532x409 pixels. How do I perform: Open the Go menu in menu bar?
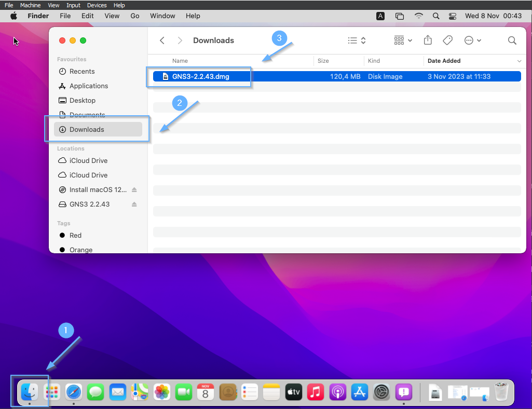click(x=135, y=16)
